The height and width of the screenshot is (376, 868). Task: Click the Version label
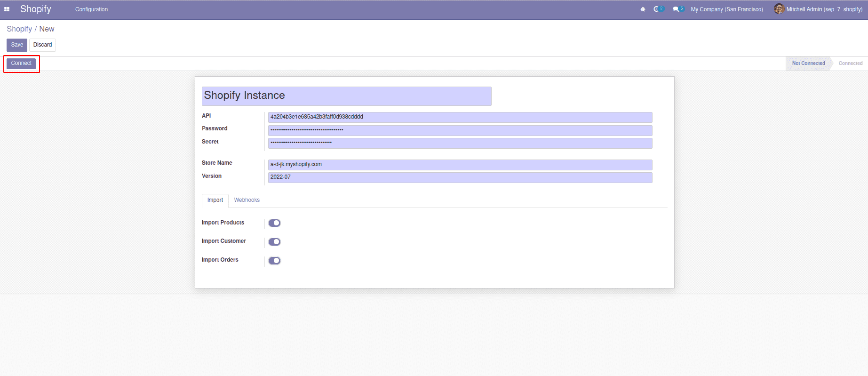[x=212, y=176]
